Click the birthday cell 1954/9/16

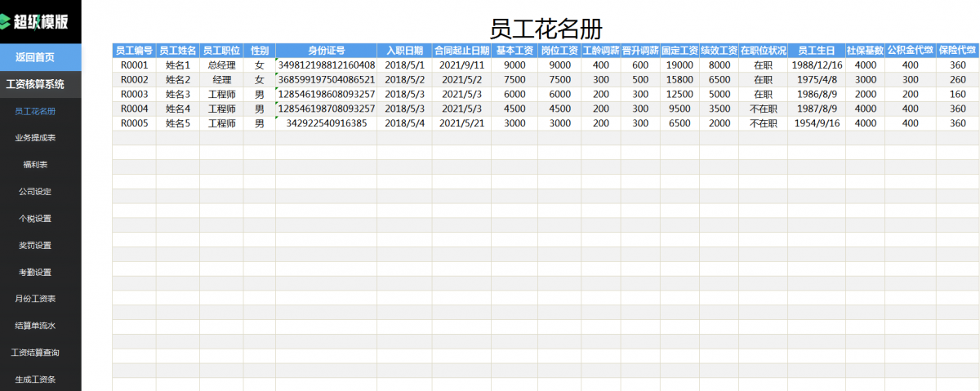tap(817, 123)
